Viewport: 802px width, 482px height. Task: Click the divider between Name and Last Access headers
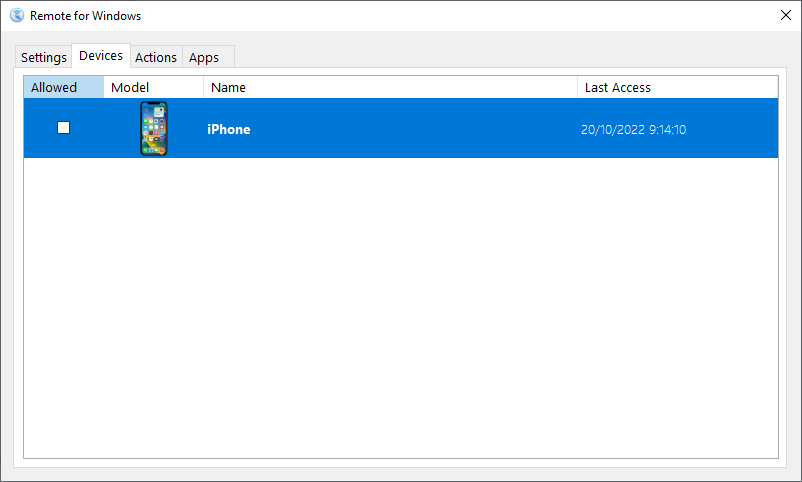click(x=577, y=87)
